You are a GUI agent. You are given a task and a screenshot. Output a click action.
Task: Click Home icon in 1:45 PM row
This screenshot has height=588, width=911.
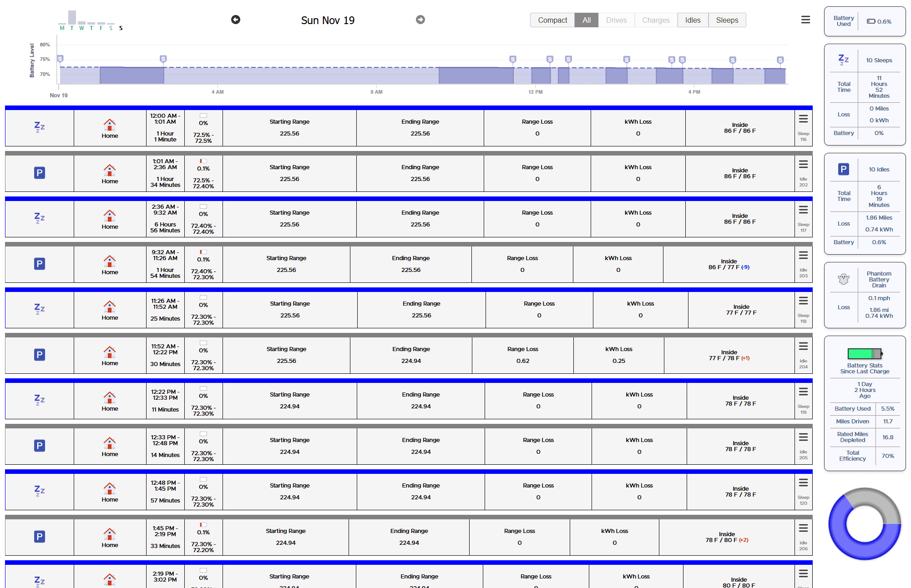click(110, 534)
